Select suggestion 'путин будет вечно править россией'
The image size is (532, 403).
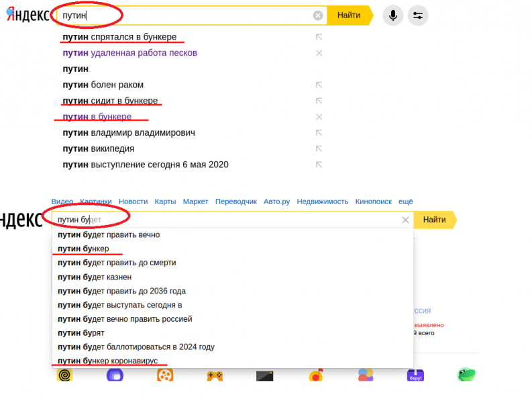point(125,319)
